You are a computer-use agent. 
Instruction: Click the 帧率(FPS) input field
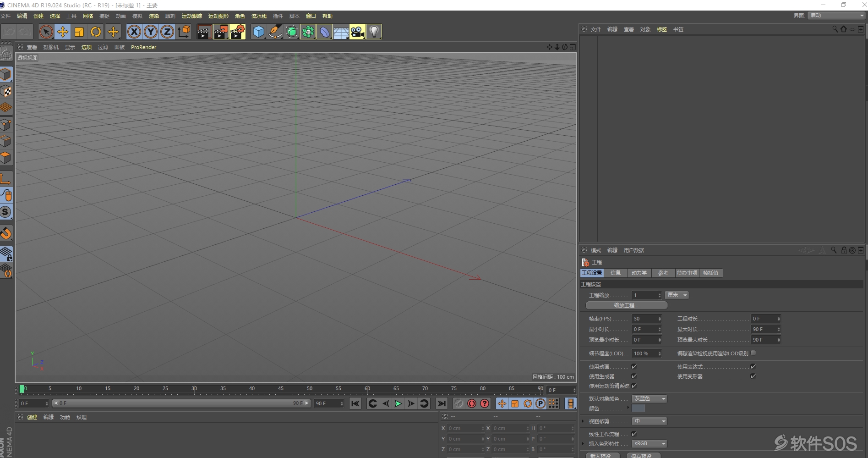tap(647, 319)
